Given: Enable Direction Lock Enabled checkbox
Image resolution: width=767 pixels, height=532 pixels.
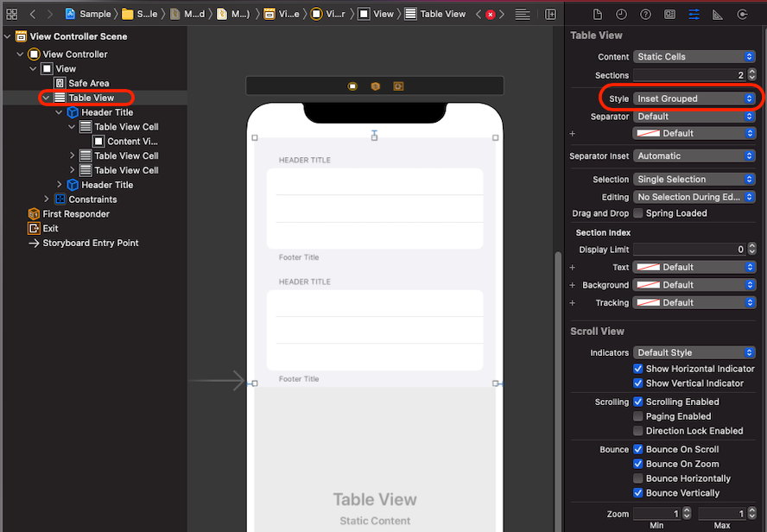Looking at the screenshot, I should tap(637, 431).
